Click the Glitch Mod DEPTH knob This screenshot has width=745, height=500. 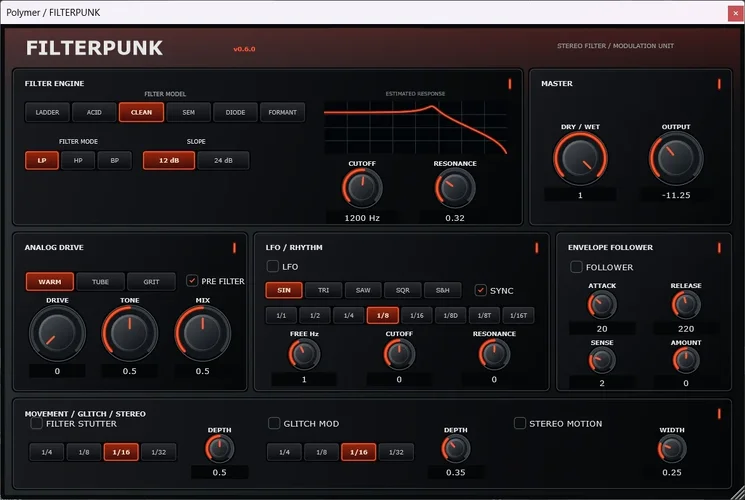pos(456,449)
